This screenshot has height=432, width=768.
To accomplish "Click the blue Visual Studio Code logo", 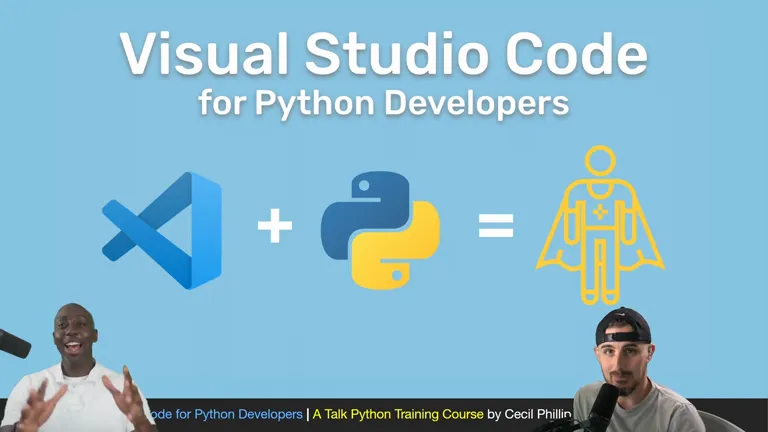I will pyautogui.click(x=162, y=230).
